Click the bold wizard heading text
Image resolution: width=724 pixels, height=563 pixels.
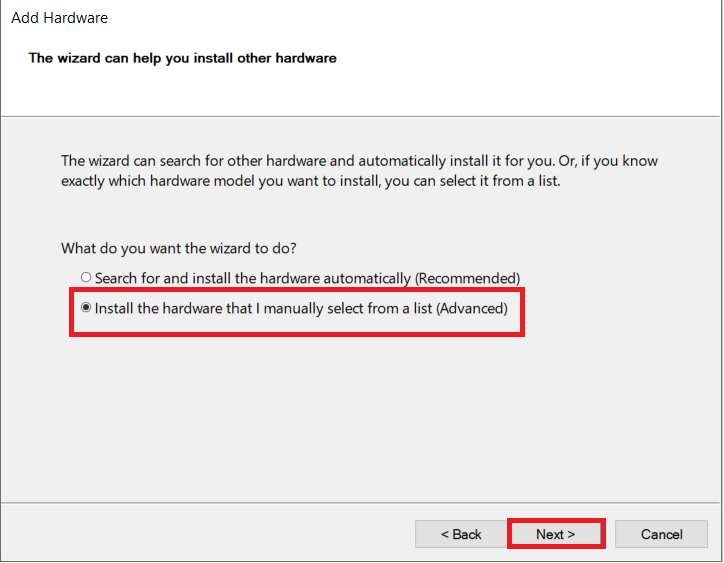182,58
